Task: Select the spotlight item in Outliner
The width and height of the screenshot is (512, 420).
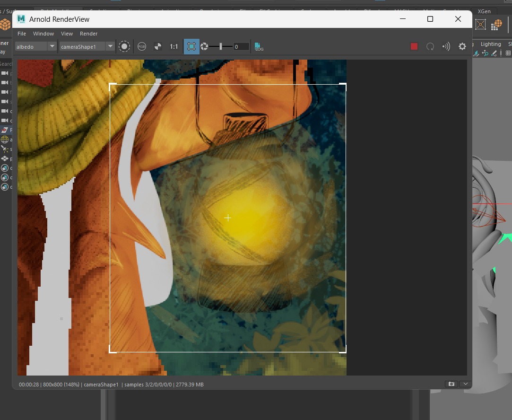Action: [x=6, y=149]
